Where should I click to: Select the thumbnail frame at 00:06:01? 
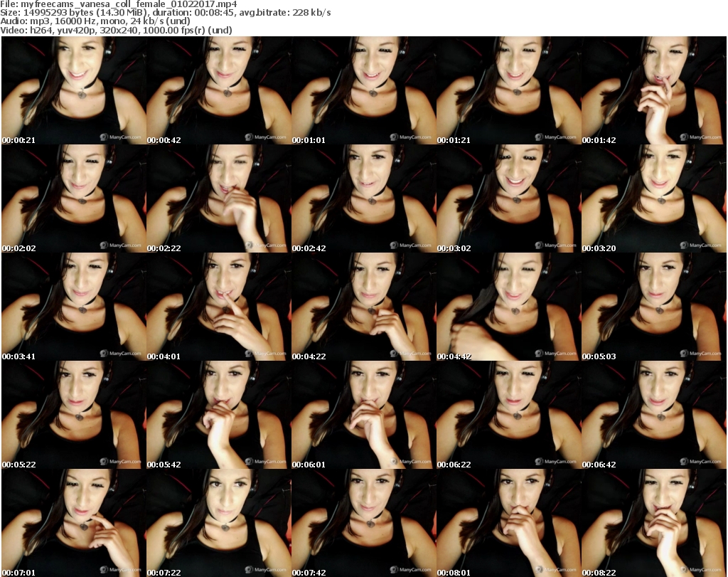364,415
